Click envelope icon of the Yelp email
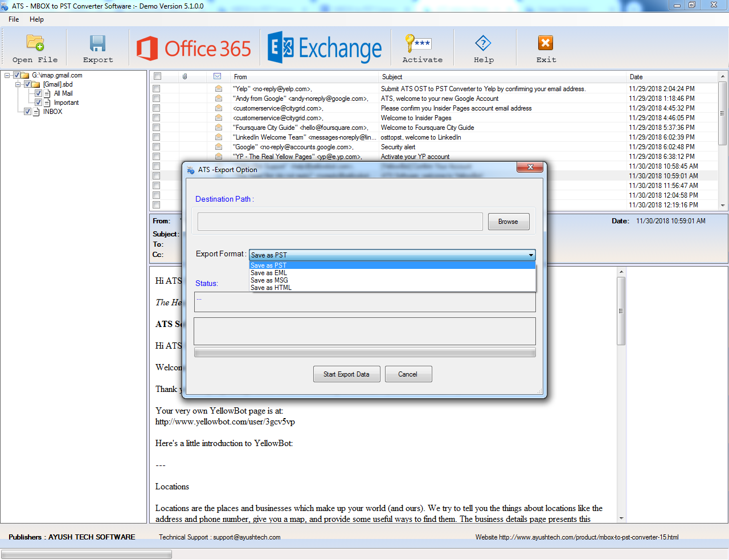 click(219, 89)
